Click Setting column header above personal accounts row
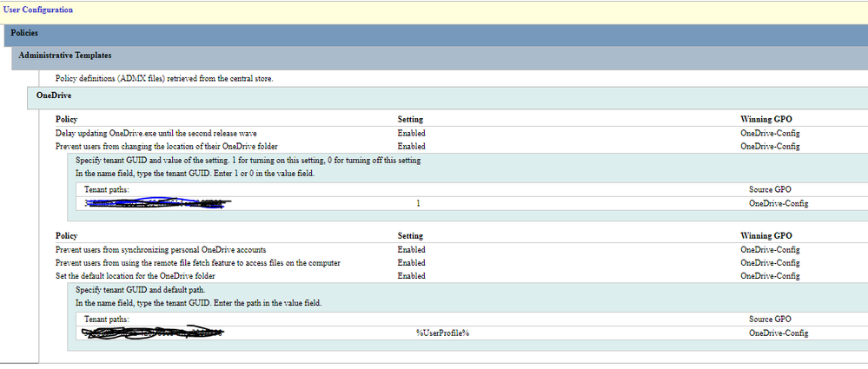This screenshot has height=369, width=868. pos(410,235)
